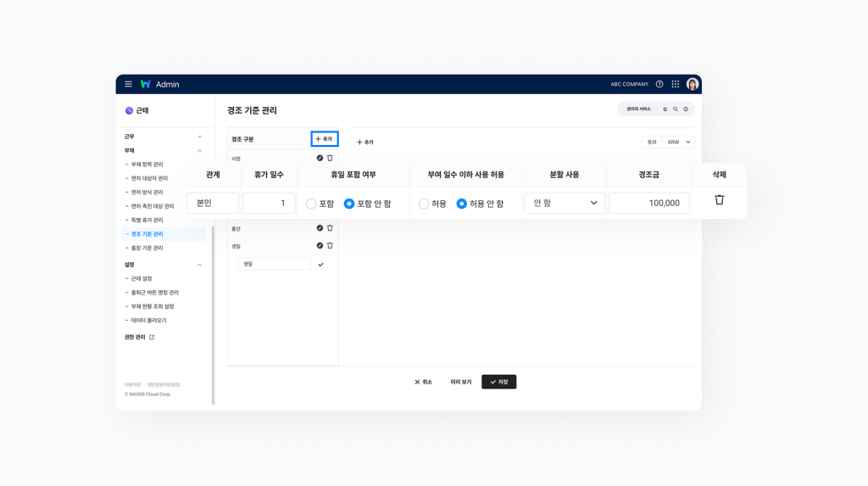Select the 허용 radio button

click(x=424, y=204)
